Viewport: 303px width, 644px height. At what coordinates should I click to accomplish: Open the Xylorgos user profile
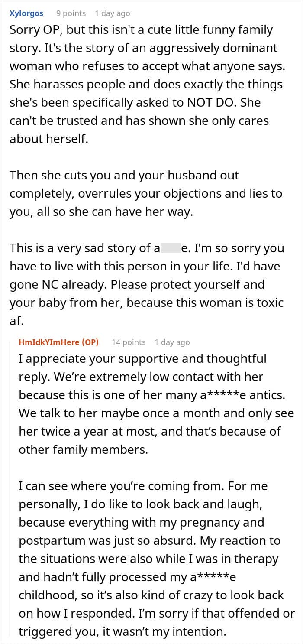(26, 13)
